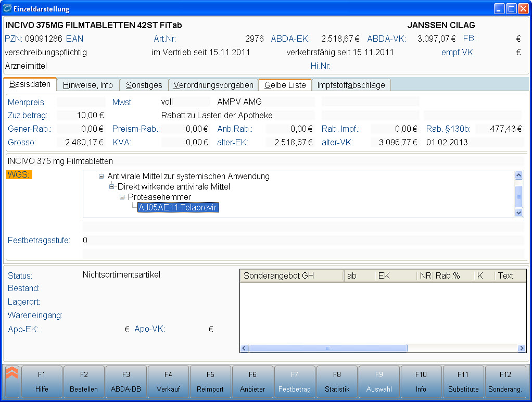This screenshot has width=532, height=402.
Task: Open the Verordnungsvorgaben tab
Action: click(x=213, y=85)
